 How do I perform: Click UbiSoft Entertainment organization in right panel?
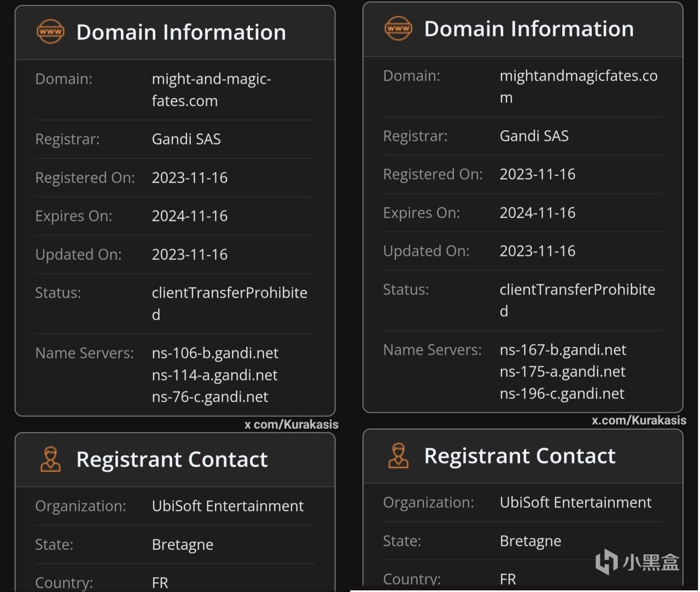pyautogui.click(x=575, y=502)
